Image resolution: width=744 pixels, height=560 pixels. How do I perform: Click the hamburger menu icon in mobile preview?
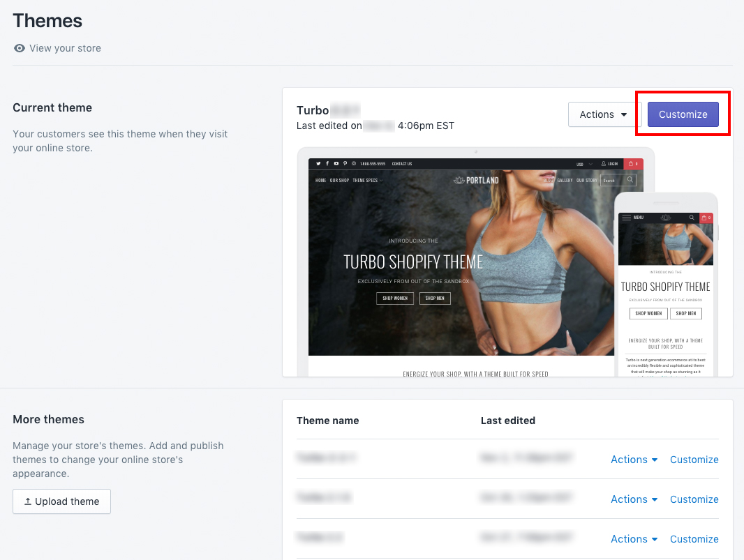626,218
